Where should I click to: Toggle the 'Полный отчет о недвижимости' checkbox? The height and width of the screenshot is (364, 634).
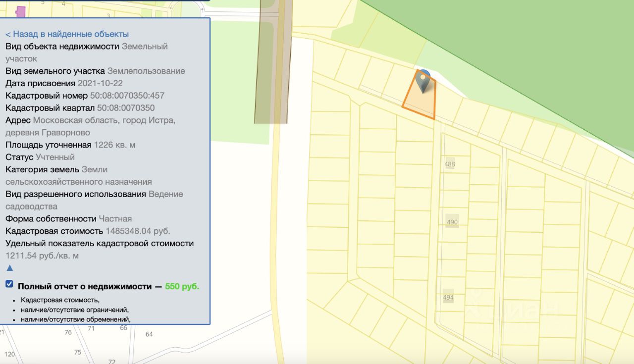(9, 284)
